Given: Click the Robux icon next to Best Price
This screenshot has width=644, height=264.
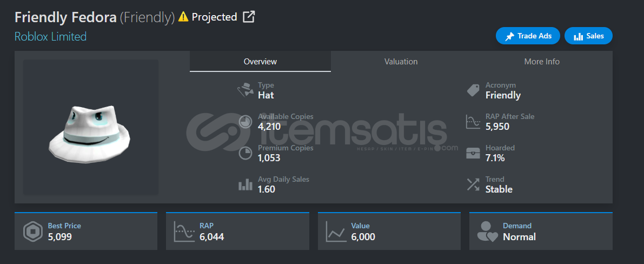Looking at the screenshot, I should click(x=33, y=232).
